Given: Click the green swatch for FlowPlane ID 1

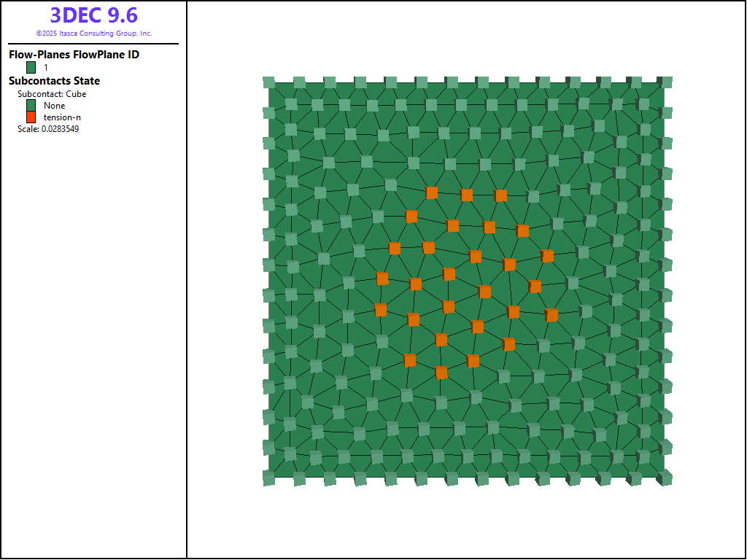Looking at the screenshot, I should (31, 67).
